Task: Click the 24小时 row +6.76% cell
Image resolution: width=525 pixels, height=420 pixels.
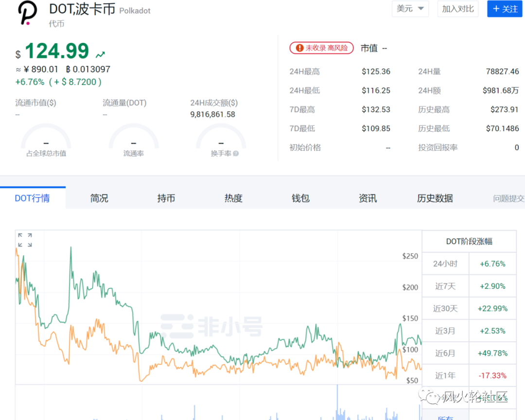Action: coord(492,264)
